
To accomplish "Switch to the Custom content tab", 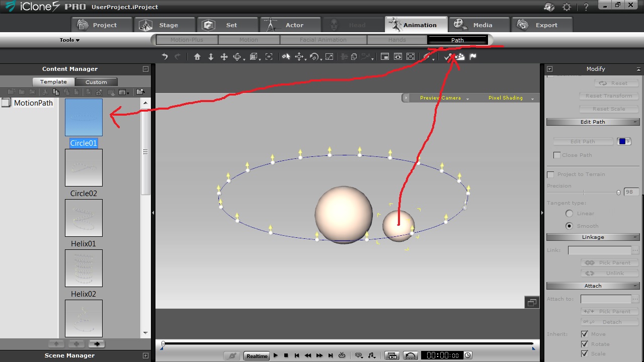I will coord(96,82).
